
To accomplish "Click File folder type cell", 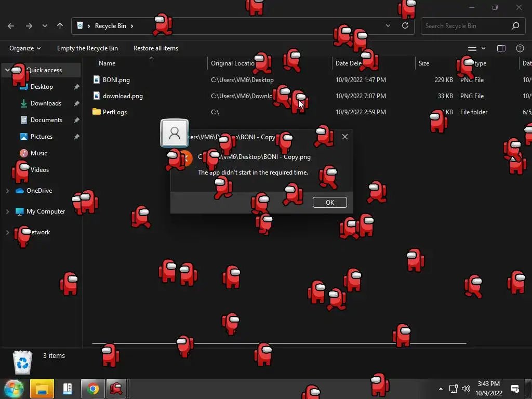I will click(474, 112).
